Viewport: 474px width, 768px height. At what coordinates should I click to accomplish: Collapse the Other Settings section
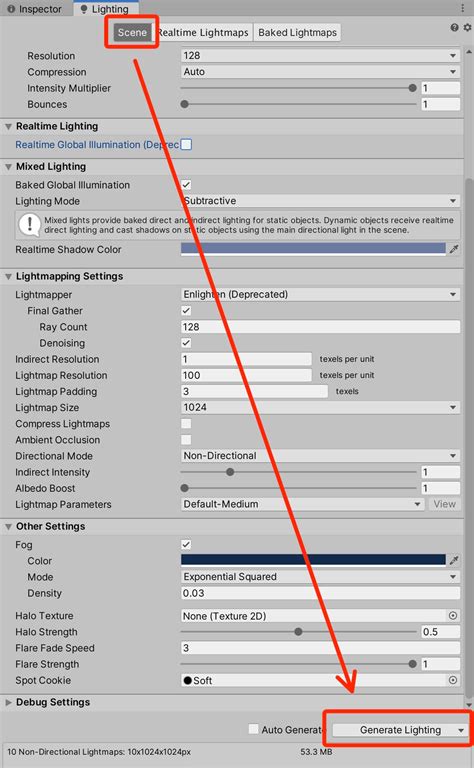pyautogui.click(x=8, y=527)
